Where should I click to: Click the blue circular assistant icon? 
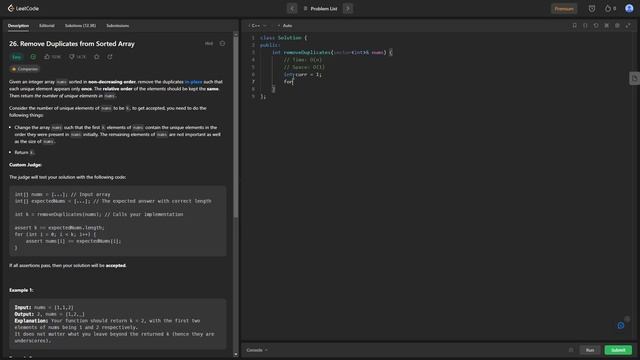coord(620,325)
